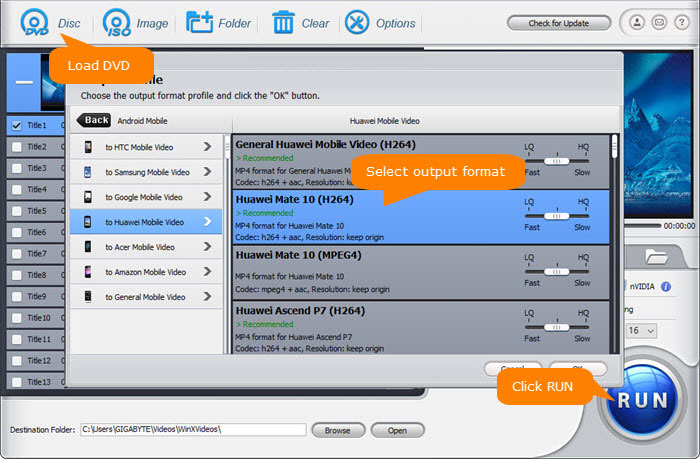This screenshot has width=700, height=459.
Task: Open Options wrench icon
Action: (x=357, y=22)
